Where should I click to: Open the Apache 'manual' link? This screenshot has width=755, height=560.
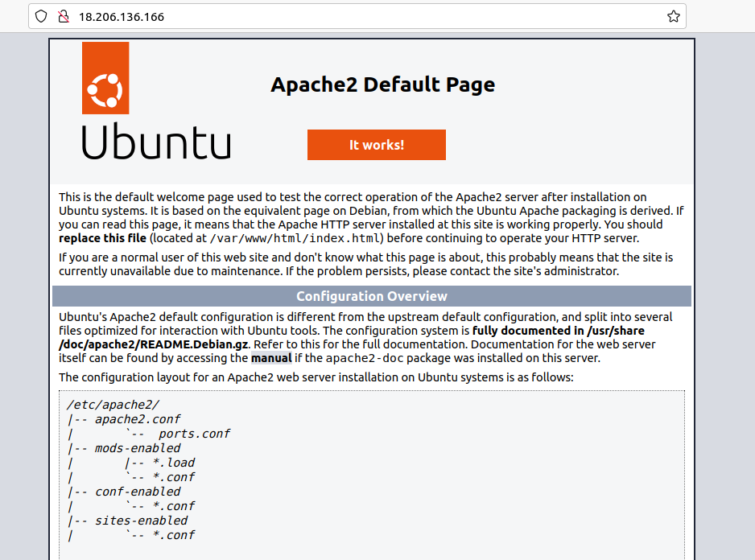pos(270,358)
